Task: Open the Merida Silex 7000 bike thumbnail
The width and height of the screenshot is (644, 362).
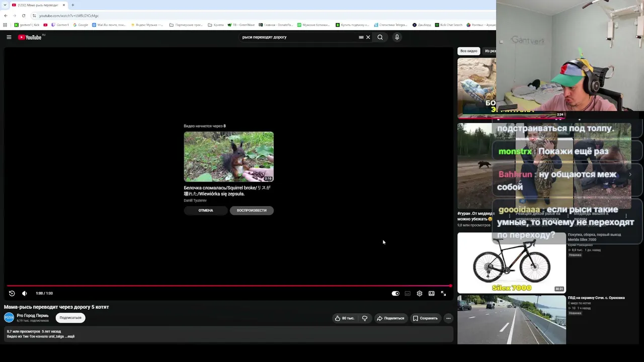Action: (512, 262)
